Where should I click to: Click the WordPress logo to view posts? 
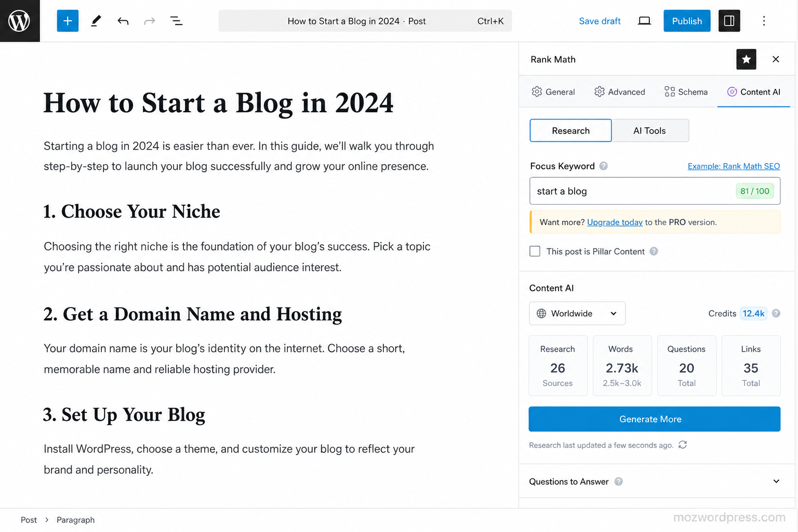click(20, 21)
